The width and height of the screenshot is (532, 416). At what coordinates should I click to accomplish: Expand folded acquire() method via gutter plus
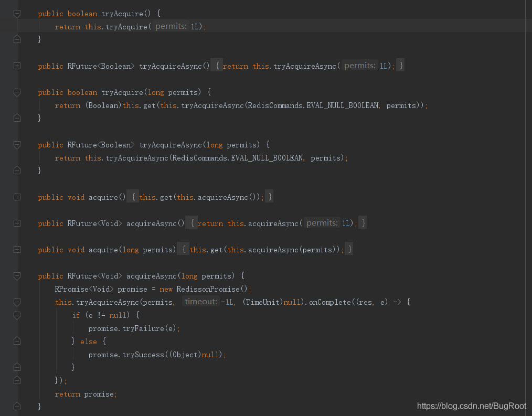tap(17, 197)
